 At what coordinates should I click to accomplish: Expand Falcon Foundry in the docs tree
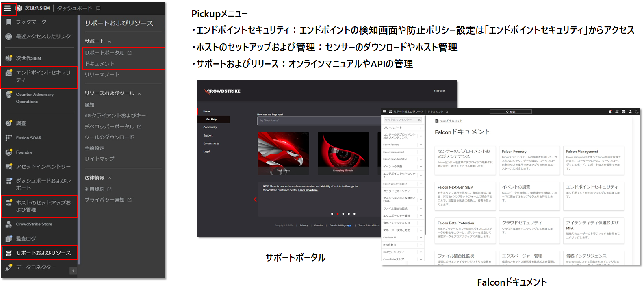coord(421,145)
